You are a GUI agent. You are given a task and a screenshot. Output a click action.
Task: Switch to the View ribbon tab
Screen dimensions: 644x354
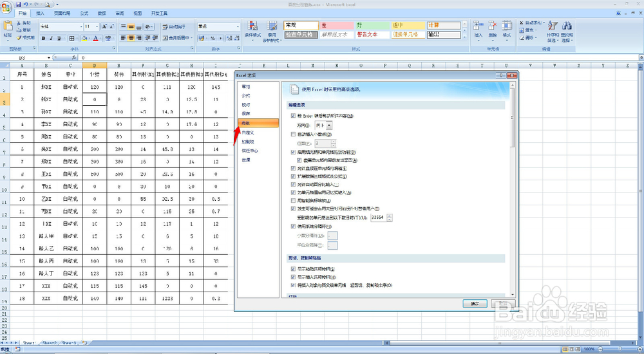click(138, 14)
